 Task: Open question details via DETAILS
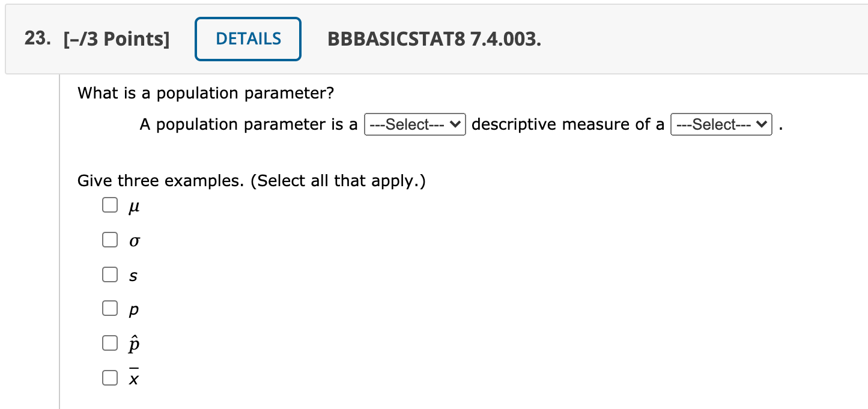pyautogui.click(x=247, y=38)
